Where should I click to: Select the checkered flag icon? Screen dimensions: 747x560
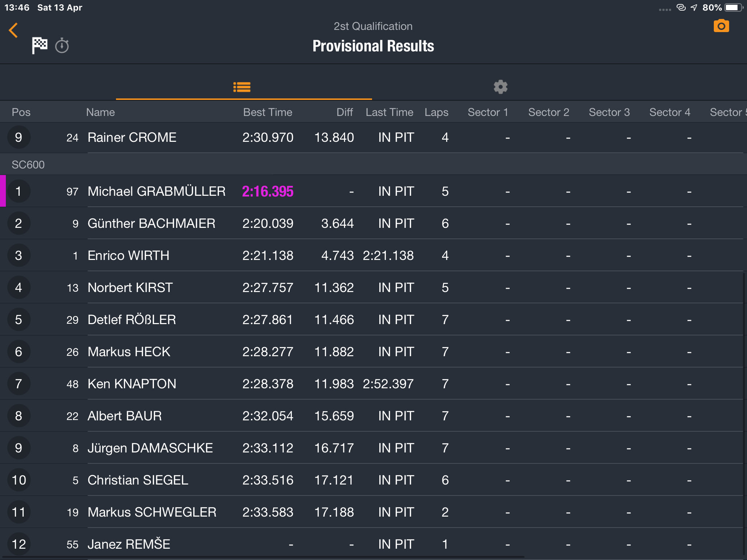(x=39, y=46)
